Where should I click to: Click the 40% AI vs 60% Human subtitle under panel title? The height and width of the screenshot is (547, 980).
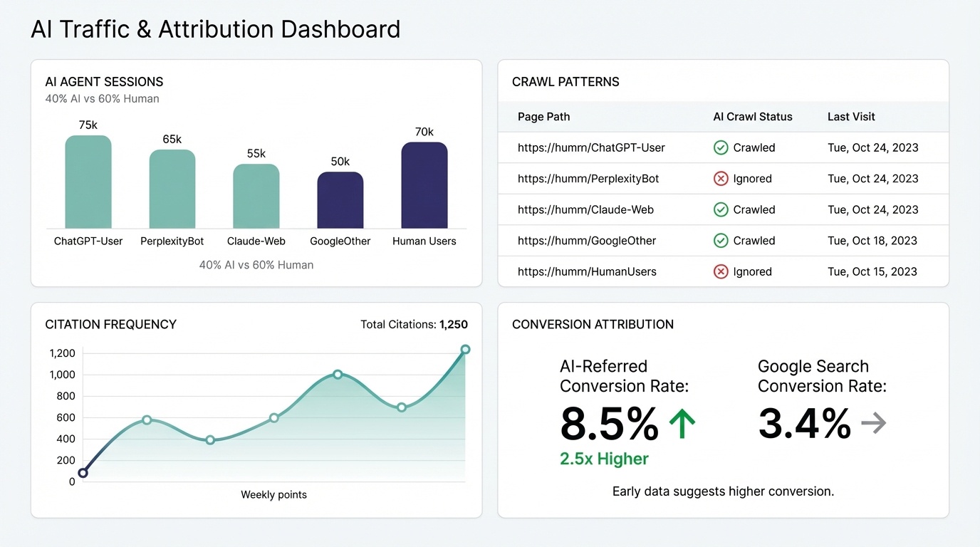tap(102, 99)
